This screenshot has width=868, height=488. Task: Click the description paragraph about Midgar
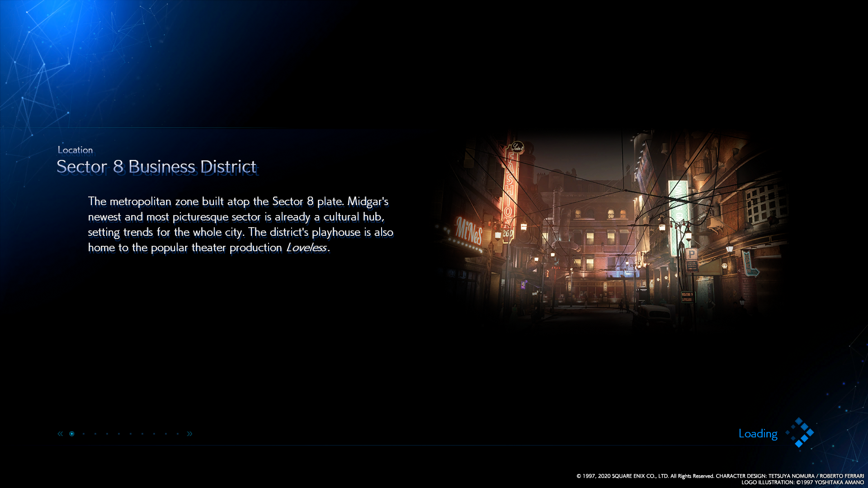point(240,225)
